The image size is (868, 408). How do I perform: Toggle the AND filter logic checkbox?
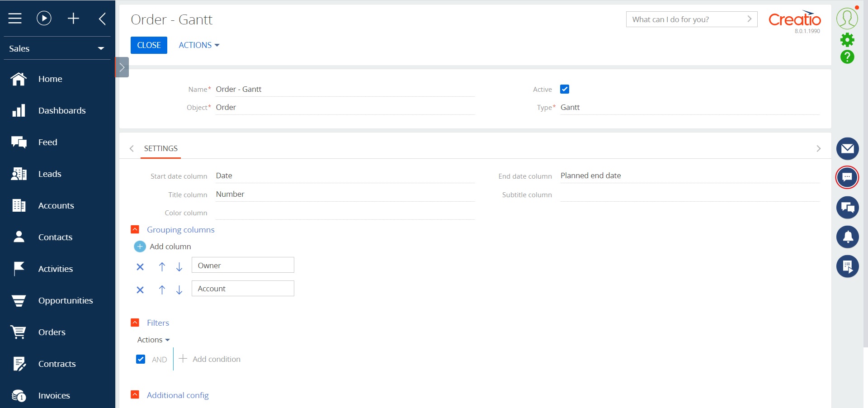tap(141, 359)
